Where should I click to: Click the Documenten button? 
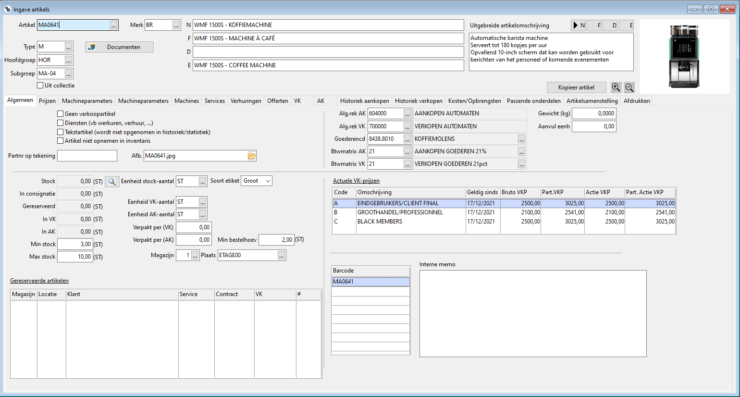click(119, 47)
